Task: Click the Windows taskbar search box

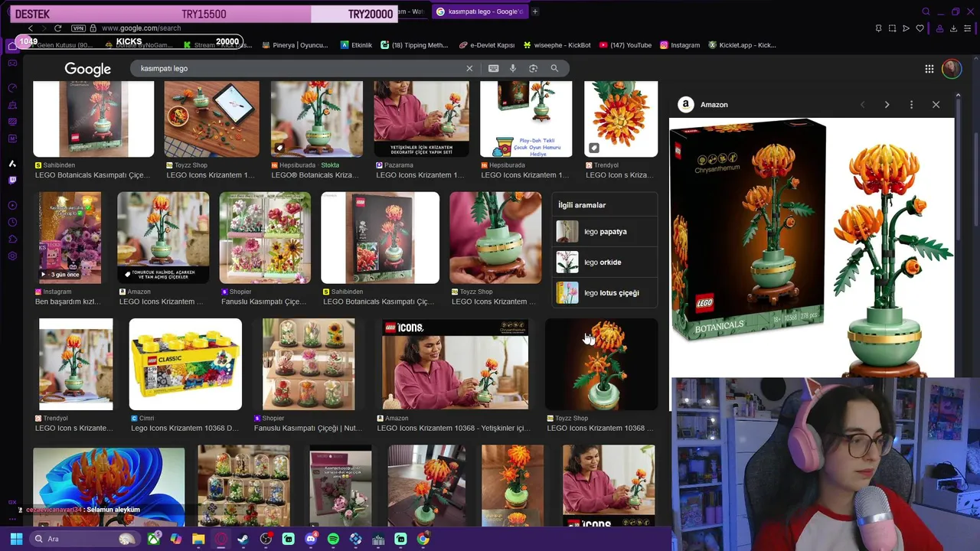Action: point(84,539)
